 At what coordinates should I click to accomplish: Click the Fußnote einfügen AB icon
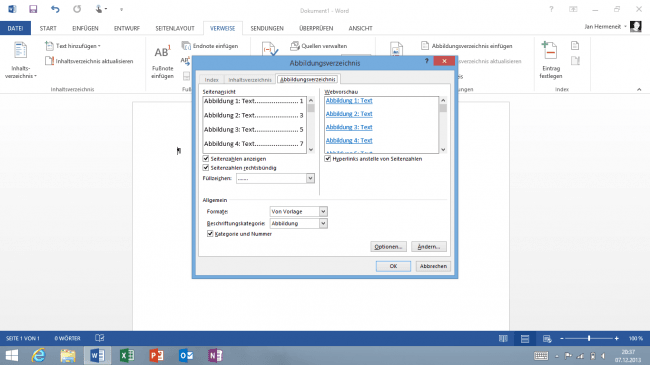coord(162,52)
